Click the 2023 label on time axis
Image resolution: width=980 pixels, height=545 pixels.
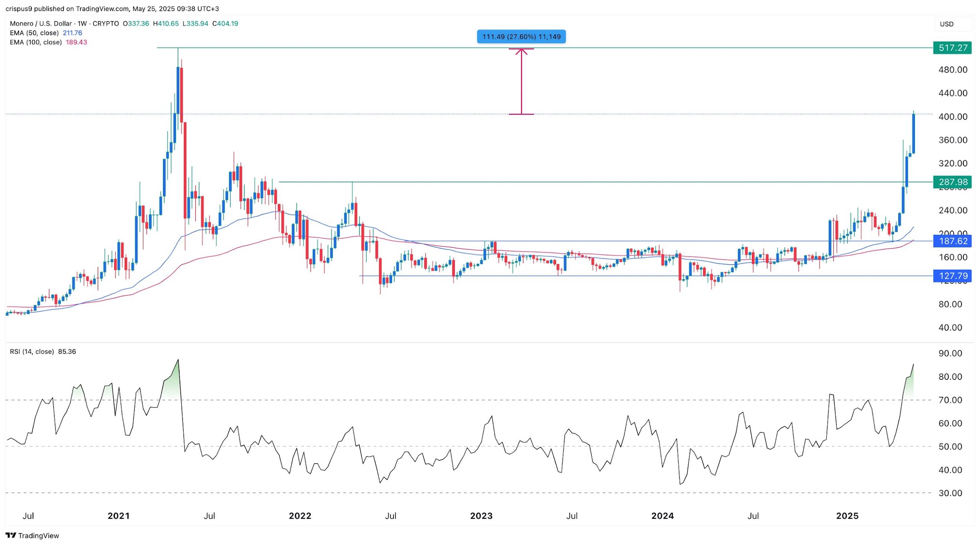[481, 516]
